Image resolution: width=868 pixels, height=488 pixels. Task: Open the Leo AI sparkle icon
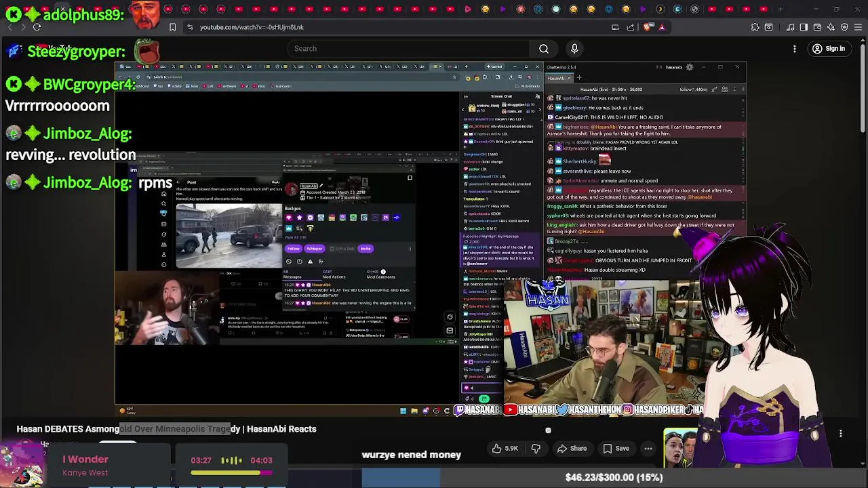pos(831,27)
